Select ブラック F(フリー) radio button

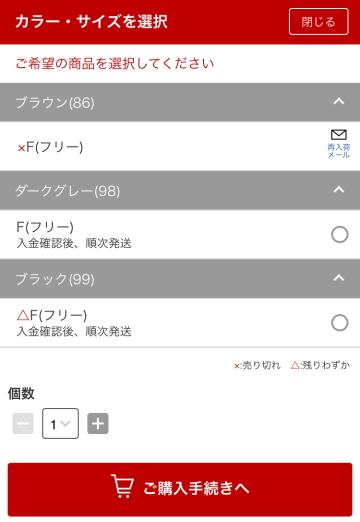click(x=340, y=323)
